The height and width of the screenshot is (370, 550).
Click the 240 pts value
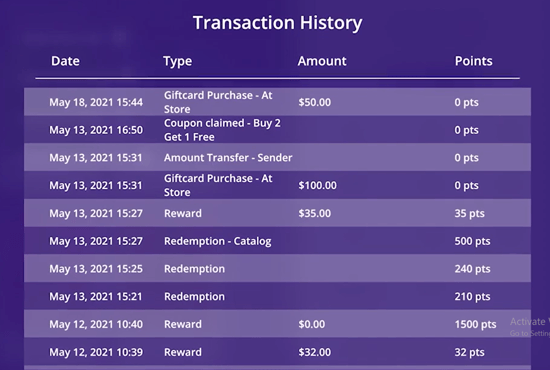[x=472, y=269]
